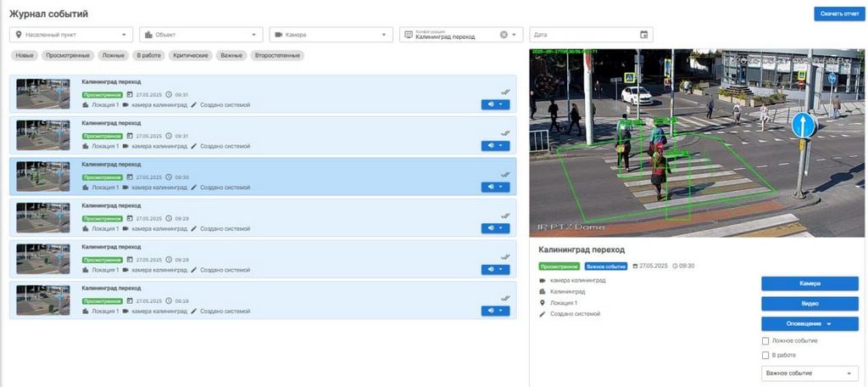868x387 pixels.
Task: Toggle the Критические filter chip
Action: click(191, 55)
